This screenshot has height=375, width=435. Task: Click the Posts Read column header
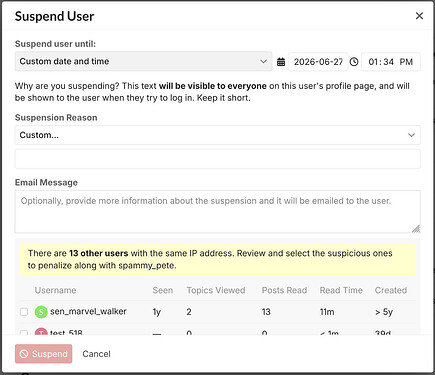point(284,290)
